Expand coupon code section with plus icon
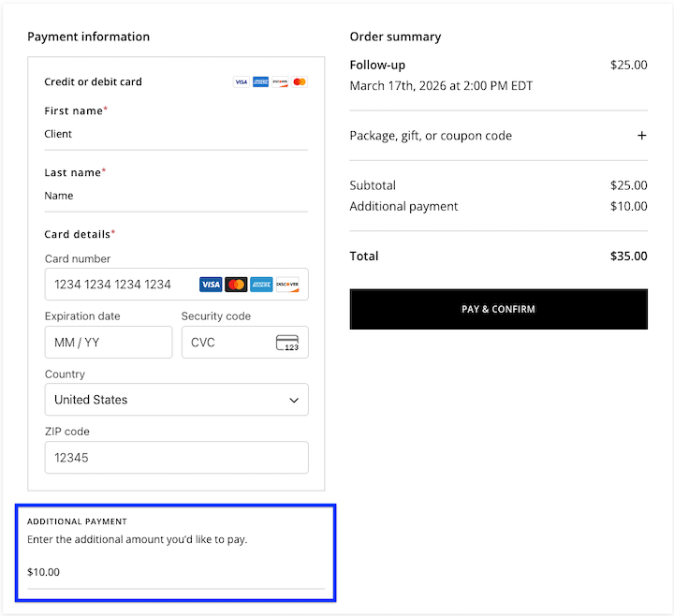 641,136
